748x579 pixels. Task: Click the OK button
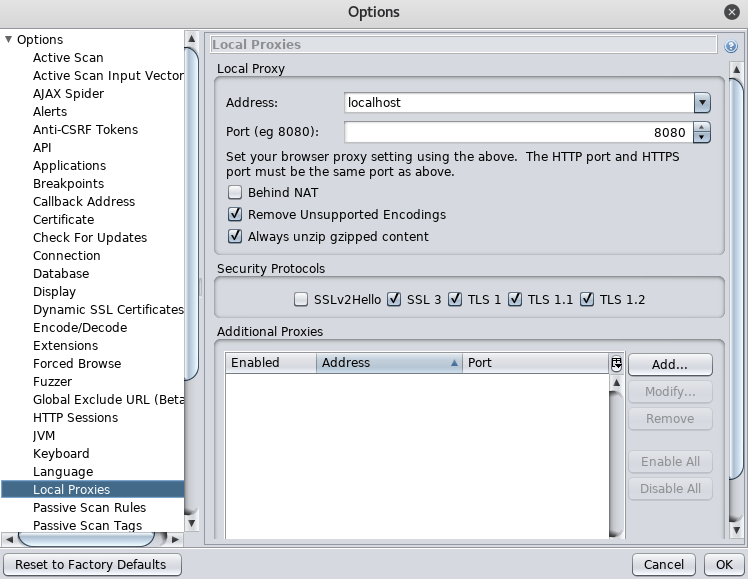(x=724, y=565)
